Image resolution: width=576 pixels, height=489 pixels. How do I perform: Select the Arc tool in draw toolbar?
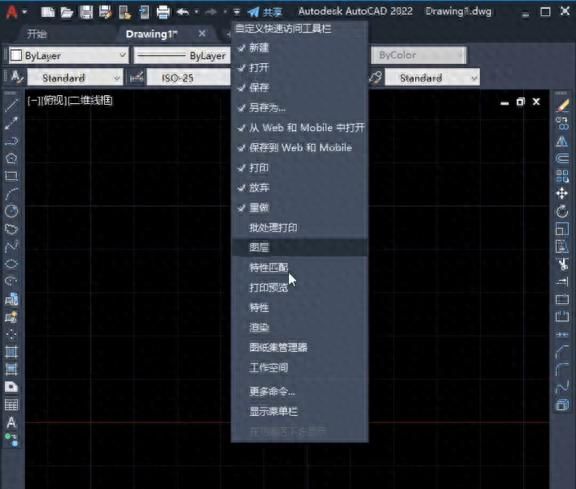(11, 193)
